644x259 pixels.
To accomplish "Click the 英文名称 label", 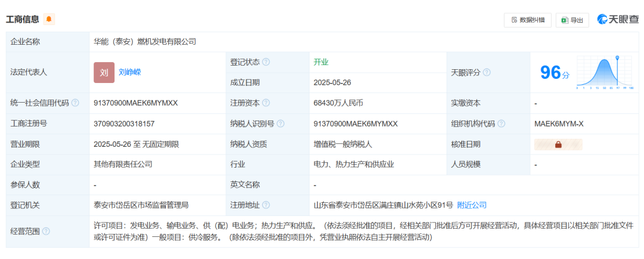I will (245, 185).
